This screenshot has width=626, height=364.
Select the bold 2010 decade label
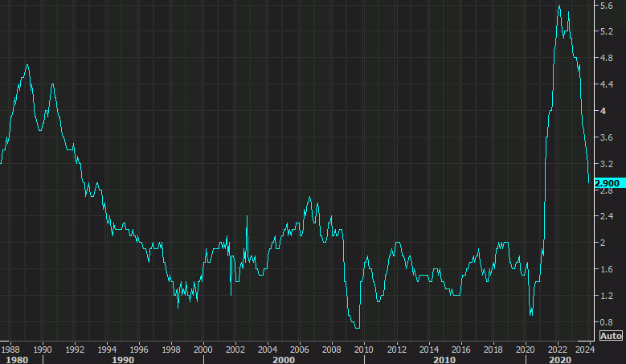coord(444,360)
